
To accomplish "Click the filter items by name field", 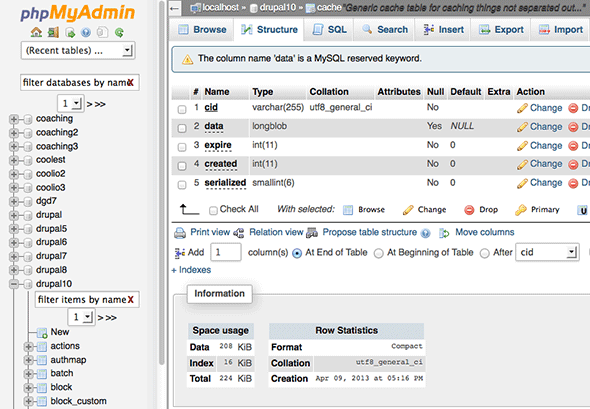I will (x=87, y=300).
